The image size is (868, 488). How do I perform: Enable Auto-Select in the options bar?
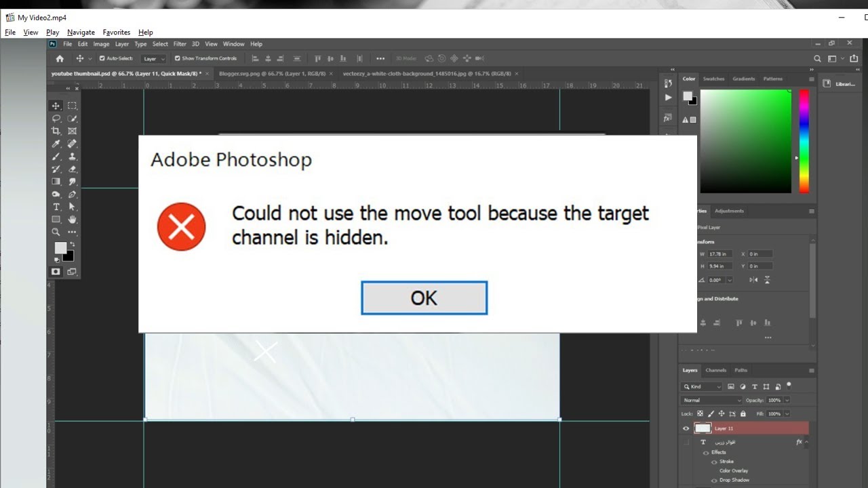point(102,58)
